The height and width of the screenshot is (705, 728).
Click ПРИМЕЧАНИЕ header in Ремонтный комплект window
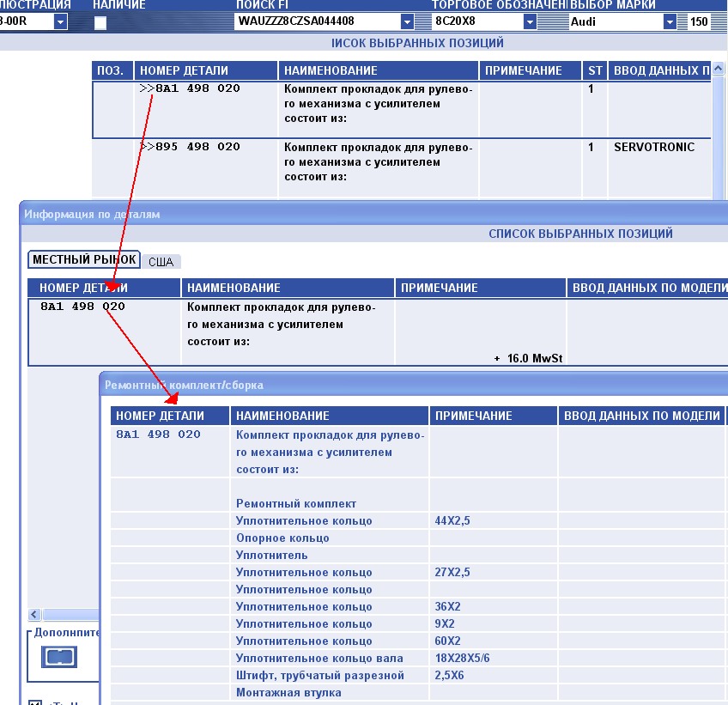point(493,416)
